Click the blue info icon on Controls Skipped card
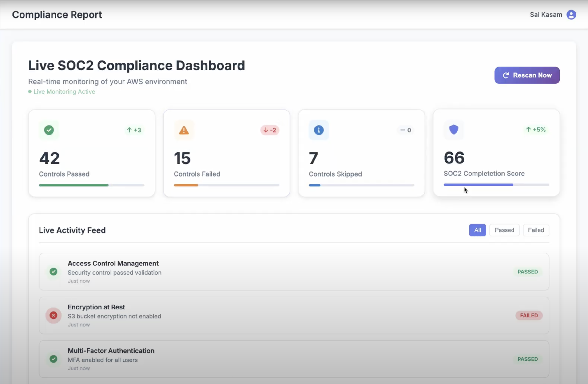The height and width of the screenshot is (384, 588). [319, 130]
